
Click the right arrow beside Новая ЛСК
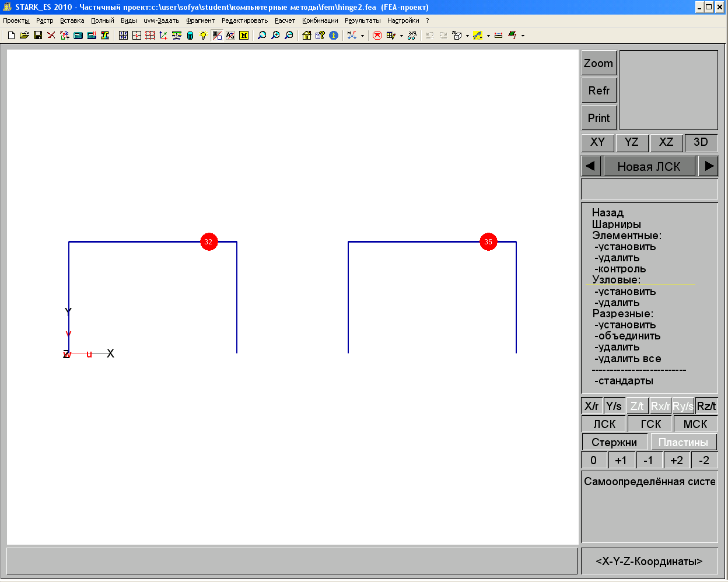coord(708,166)
